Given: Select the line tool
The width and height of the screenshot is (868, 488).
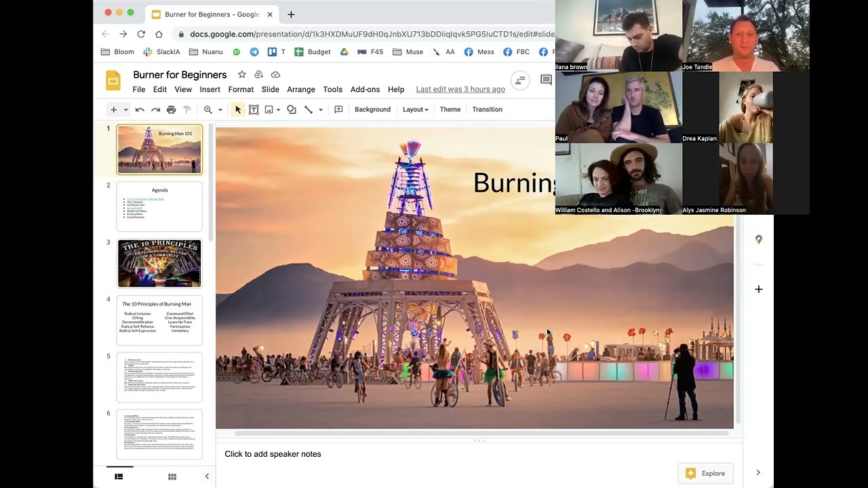Looking at the screenshot, I should click(x=309, y=110).
